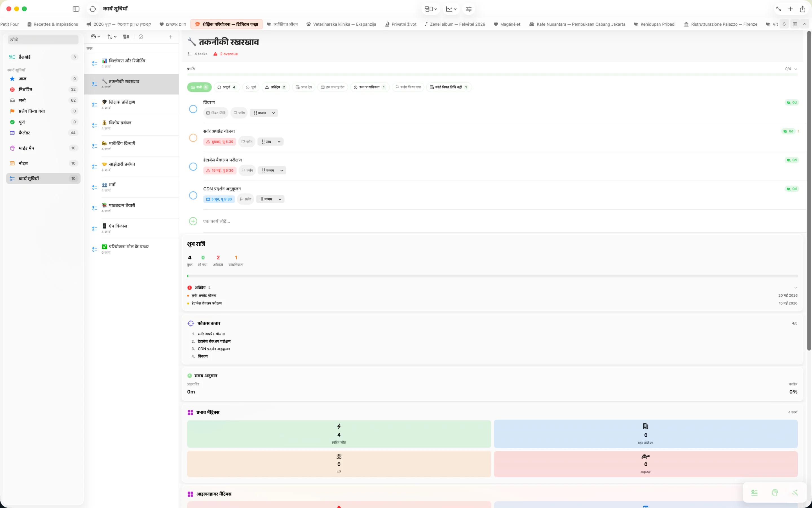Screen dimensions: 812x508
Task: Open माइंड मैप in the sidebar
Action: point(43,148)
